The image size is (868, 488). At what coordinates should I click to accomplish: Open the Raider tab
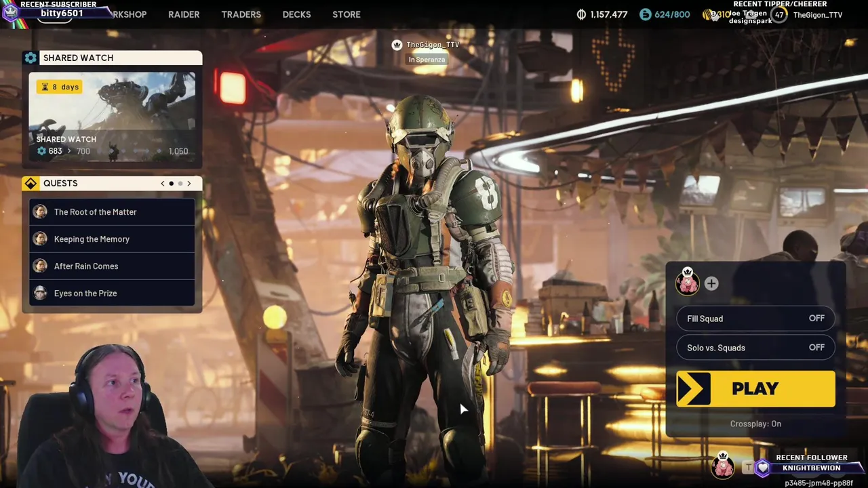click(184, 14)
